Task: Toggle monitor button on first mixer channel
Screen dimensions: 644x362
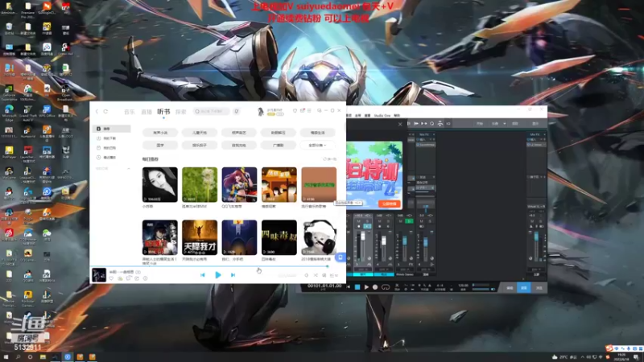Action: (367, 226)
